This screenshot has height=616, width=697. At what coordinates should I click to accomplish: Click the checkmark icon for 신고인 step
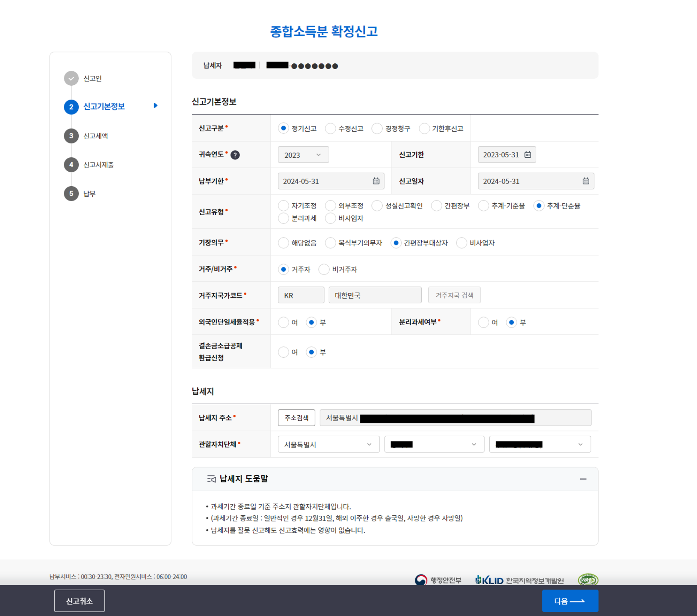pos(71,78)
